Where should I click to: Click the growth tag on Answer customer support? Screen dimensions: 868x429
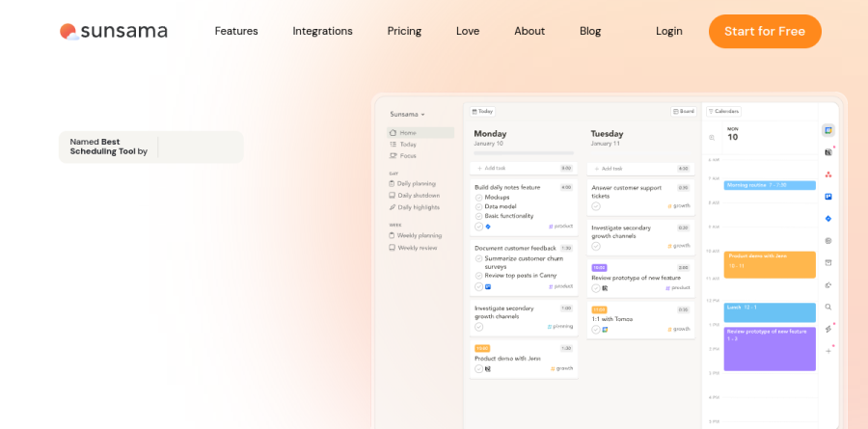679,206
